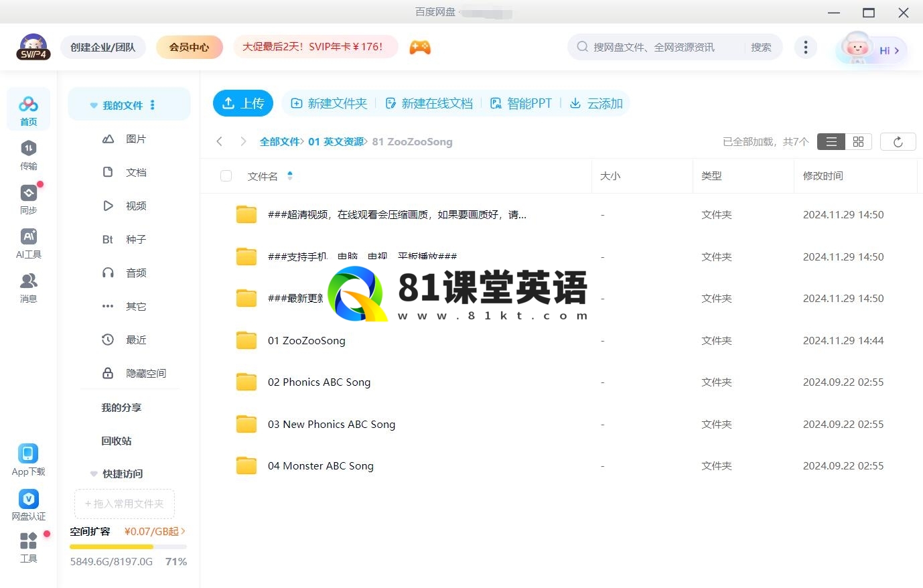This screenshot has height=588, width=923.
Task: Refresh the file list
Action: (898, 141)
